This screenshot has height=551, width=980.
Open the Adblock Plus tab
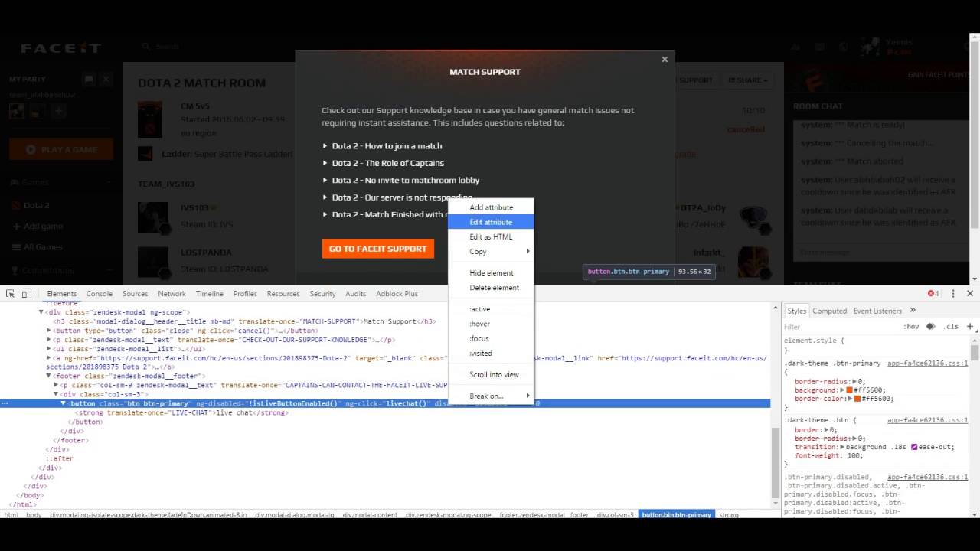point(397,294)
